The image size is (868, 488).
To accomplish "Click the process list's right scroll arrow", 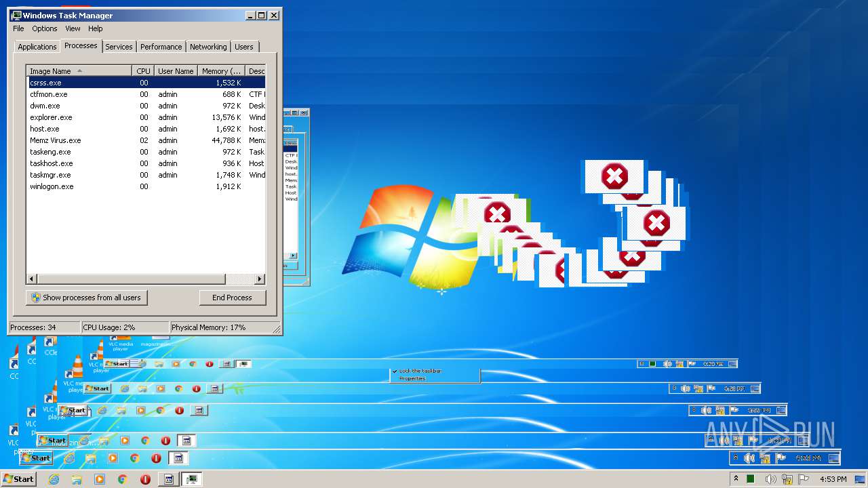I will coord(260,279).
